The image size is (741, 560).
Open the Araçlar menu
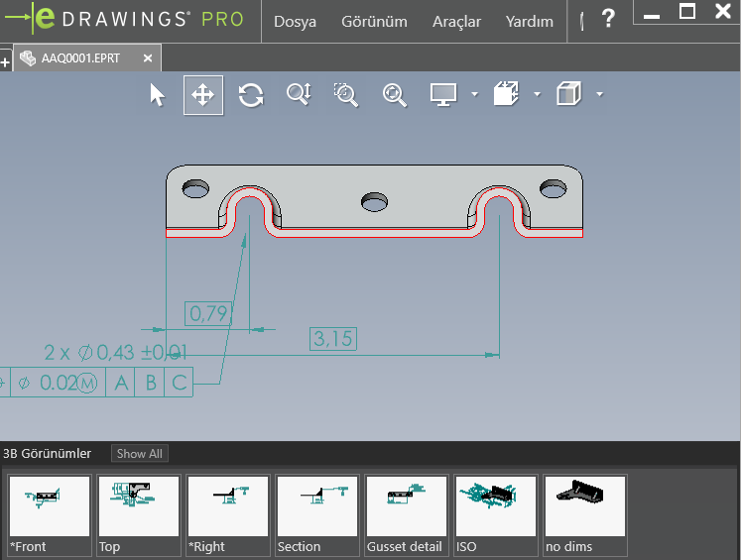[456, 21]
